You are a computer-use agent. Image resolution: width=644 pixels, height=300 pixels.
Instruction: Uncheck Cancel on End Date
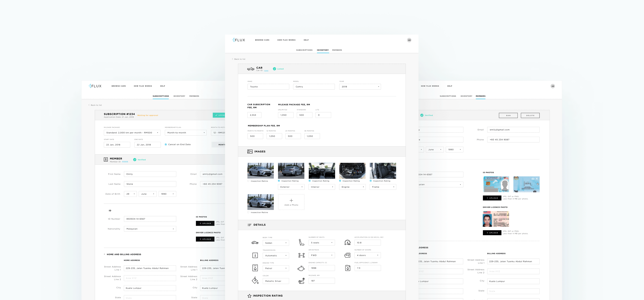[x=166, y=144]
